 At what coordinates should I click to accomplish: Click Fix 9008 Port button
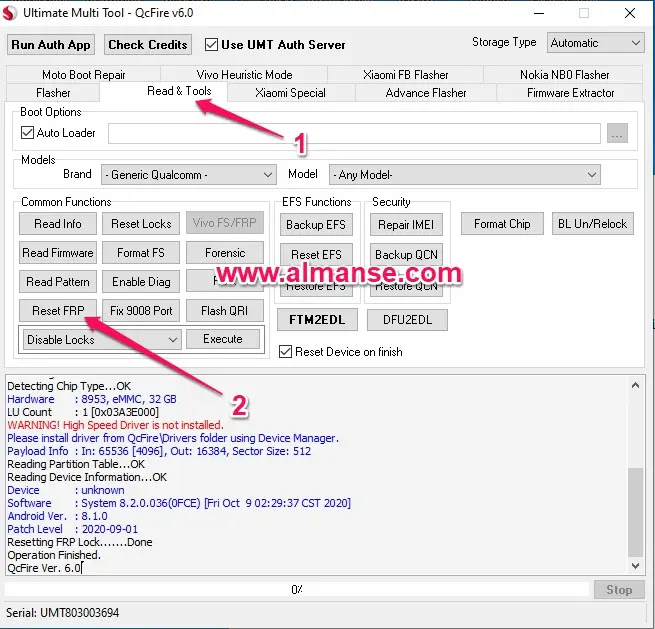[x=141, y=311]
